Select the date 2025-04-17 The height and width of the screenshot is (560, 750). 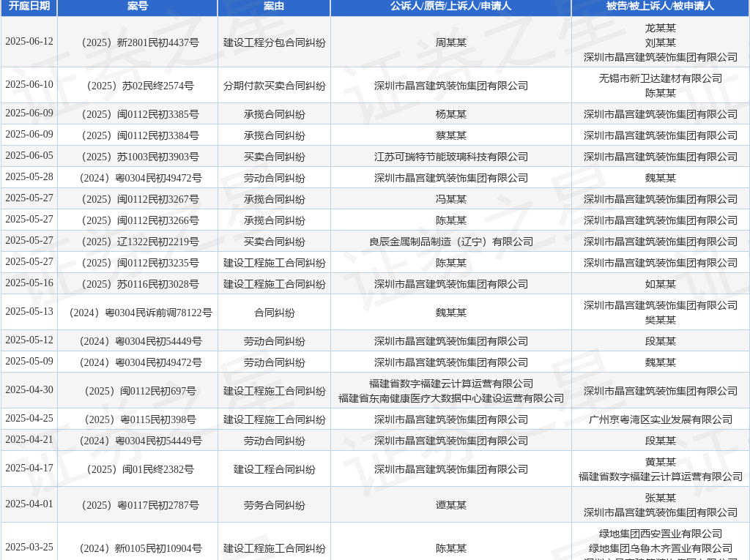[29, 468]
